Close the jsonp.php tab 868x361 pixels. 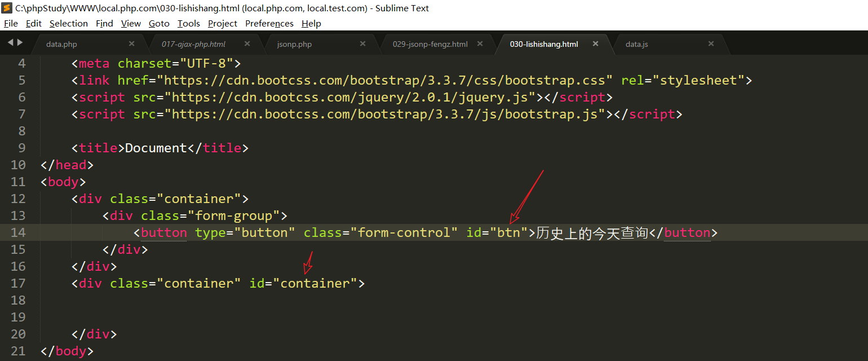tap(362, 44)
